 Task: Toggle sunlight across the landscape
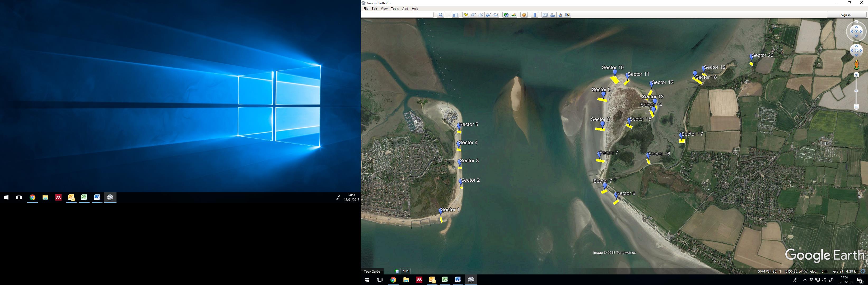[x=514, y=15]
